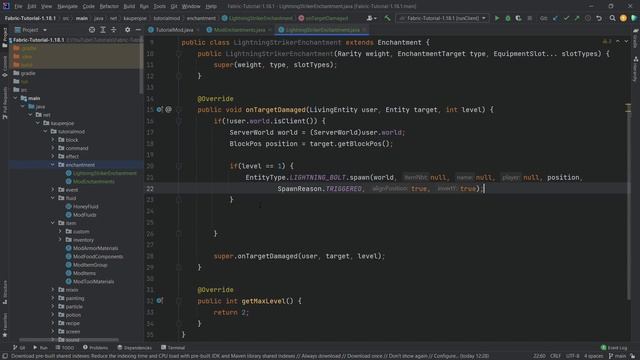This screenshot has height=360, width=640.
Task: Expand the custom folder under item
Action: click(x=60, y=231)
